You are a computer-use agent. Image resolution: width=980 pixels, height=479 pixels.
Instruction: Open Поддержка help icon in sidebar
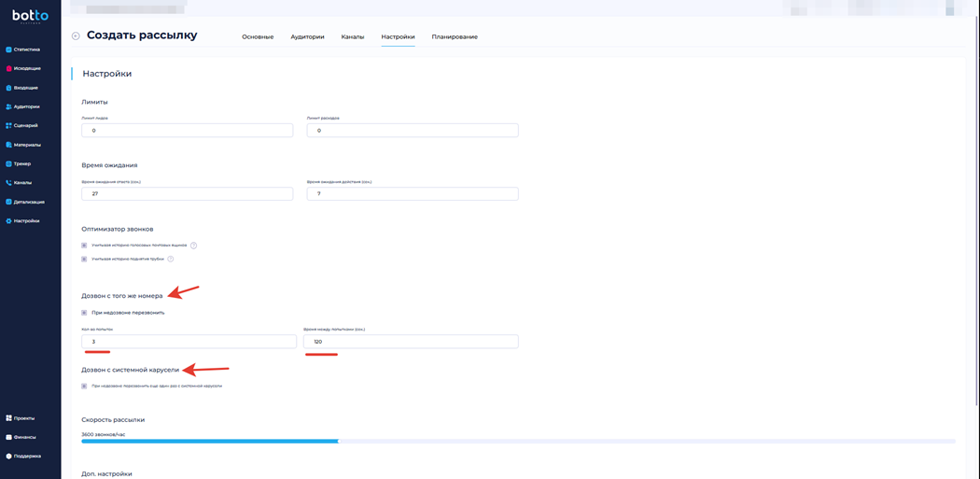tap(9, 457)
